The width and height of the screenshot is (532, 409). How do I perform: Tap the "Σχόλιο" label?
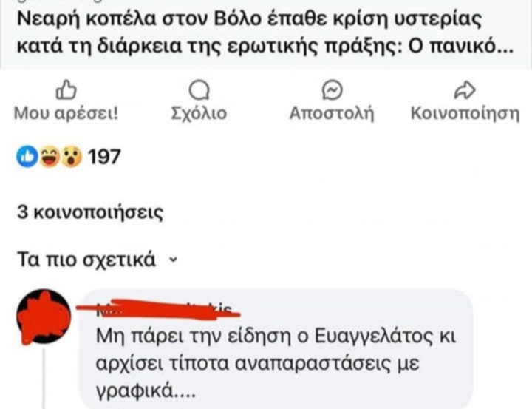(x=198, y=115)
